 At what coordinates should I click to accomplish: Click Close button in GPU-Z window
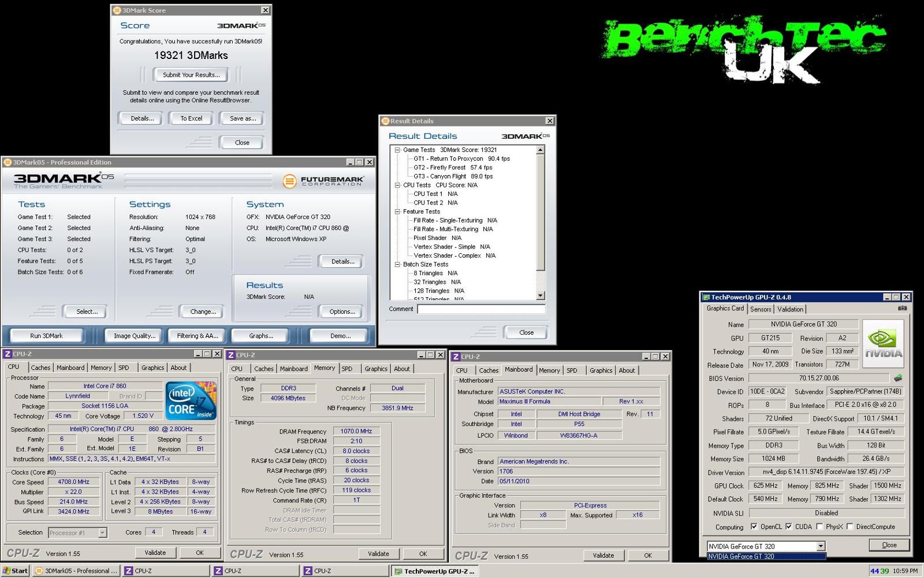(889, 545)
